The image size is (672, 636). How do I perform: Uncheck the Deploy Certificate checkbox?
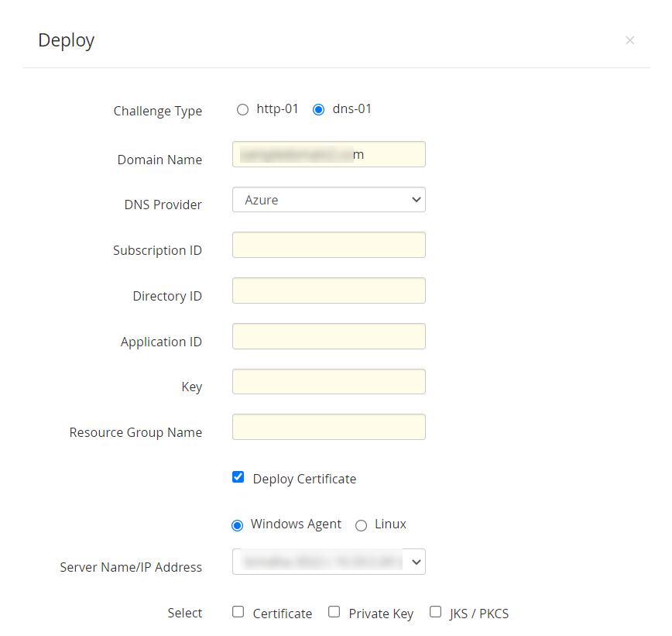coord(238,476)
